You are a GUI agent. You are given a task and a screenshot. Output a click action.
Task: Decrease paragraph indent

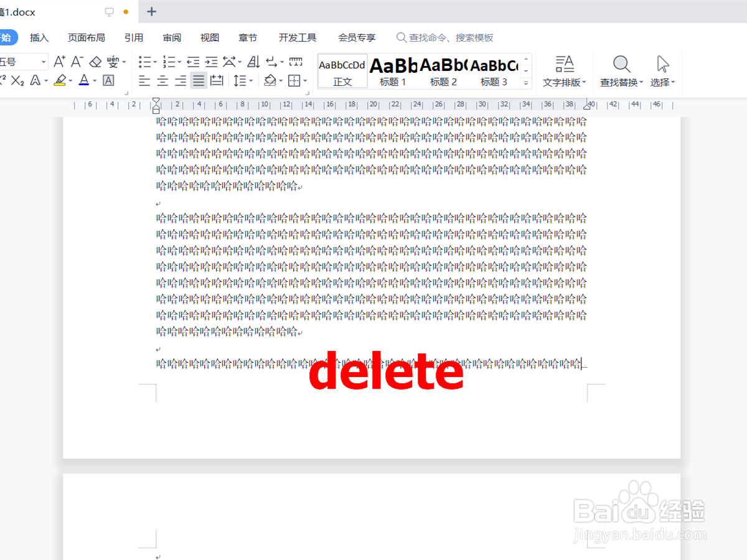coord(194,62)
